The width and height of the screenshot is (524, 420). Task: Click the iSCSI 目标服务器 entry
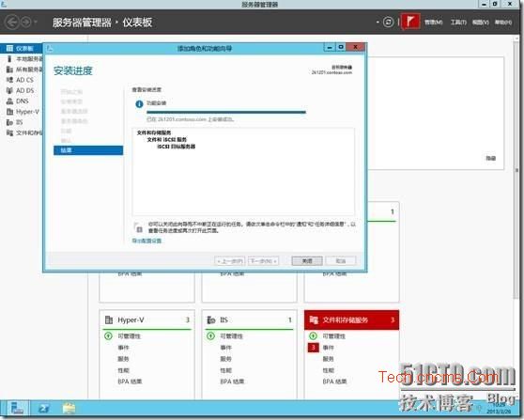[177, 147]
